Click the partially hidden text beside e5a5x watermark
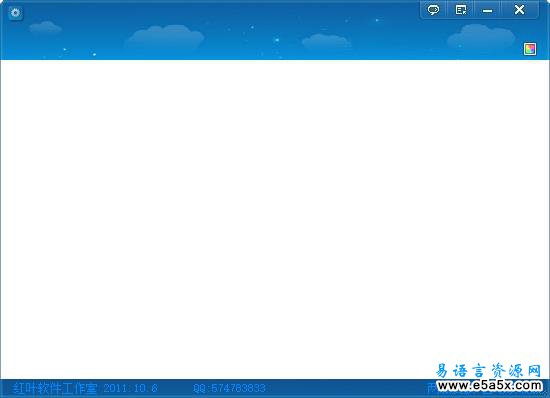Screen dimensions: 550x398 tap(432, 388)
